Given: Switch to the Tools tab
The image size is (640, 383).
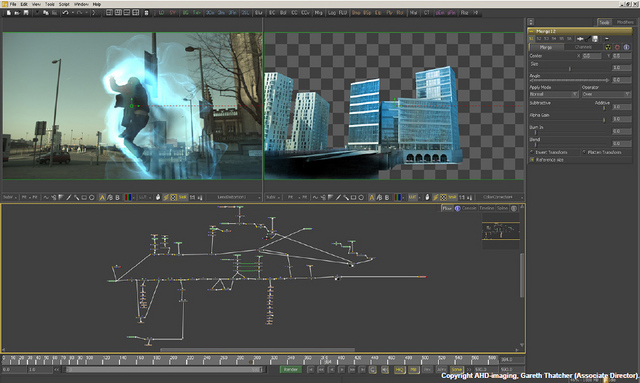Looking at the screenshot, I should [x=604, y=22].
